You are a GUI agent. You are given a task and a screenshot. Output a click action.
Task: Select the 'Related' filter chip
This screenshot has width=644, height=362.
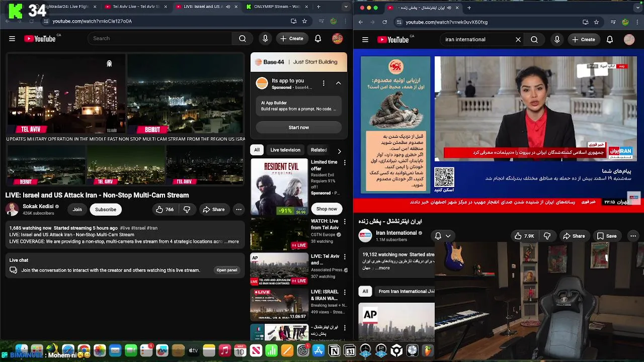[319, 150]
